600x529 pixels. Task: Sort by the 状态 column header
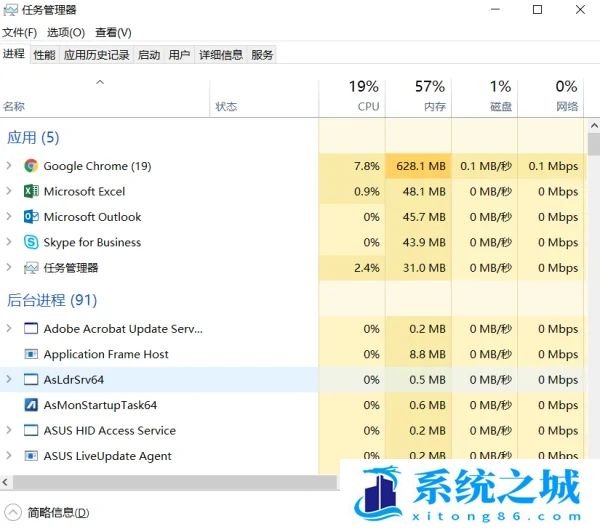pos(264,97)
